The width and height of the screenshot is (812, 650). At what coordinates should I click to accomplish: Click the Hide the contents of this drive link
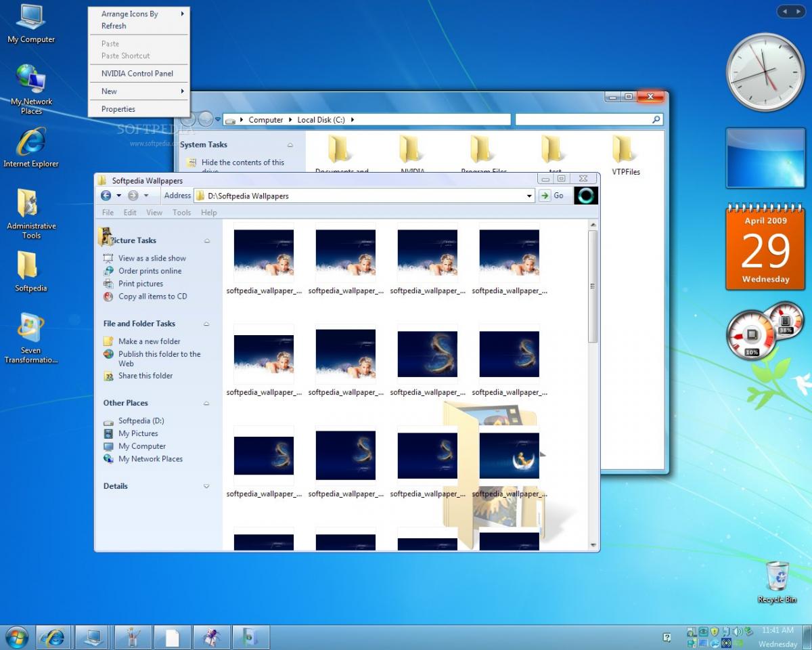243,166
